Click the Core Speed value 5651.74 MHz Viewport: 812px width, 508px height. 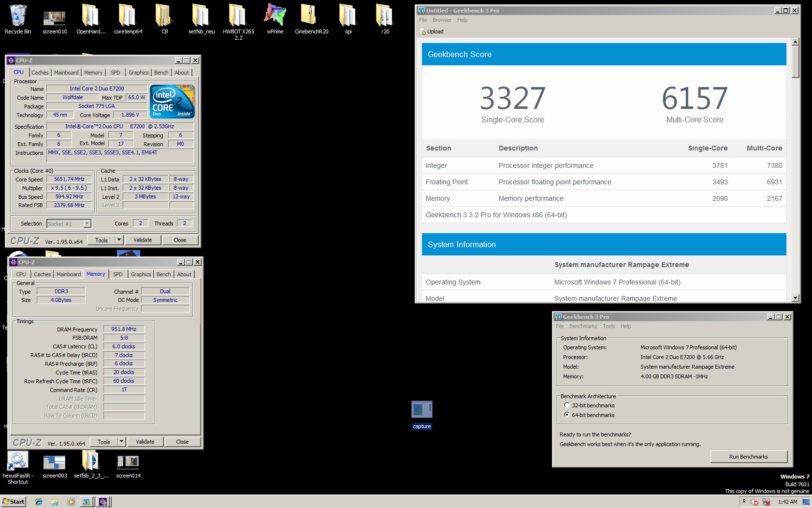(69, 179)
